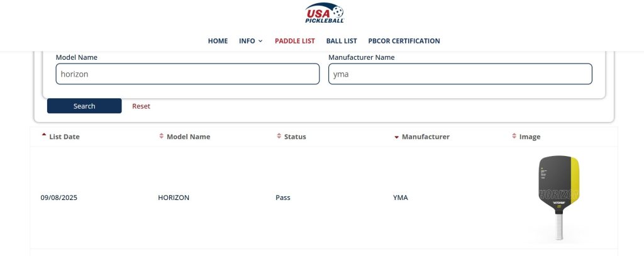644x256 pixels.
Task: Click the YMA manufacturer cell
Action: pyautogui.click(x=401, y=198)
